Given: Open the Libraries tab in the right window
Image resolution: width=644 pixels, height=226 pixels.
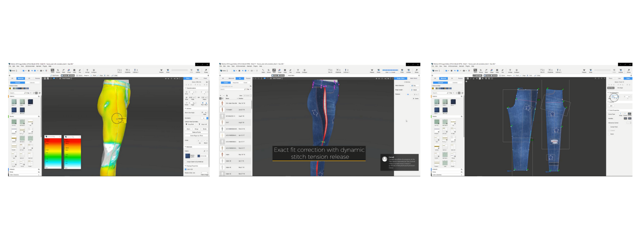Looking at the screenshot, I should point(455,82).
